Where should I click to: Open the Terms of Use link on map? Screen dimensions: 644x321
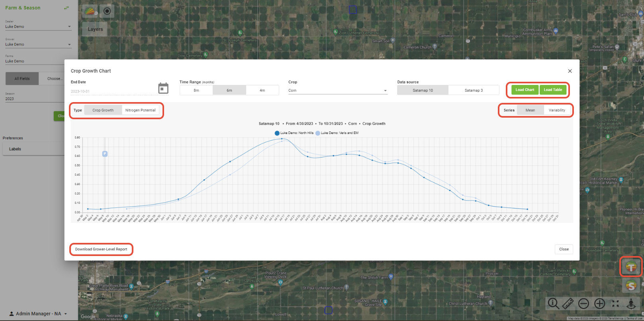[x=634, y=319]
